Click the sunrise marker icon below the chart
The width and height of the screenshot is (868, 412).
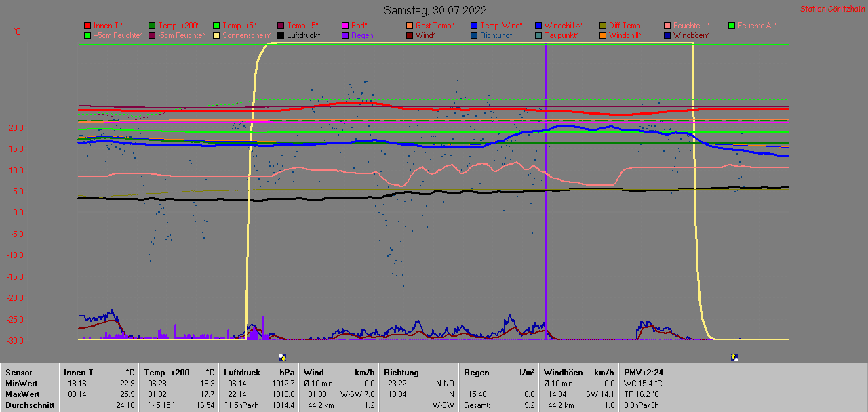tap(282, 357)
